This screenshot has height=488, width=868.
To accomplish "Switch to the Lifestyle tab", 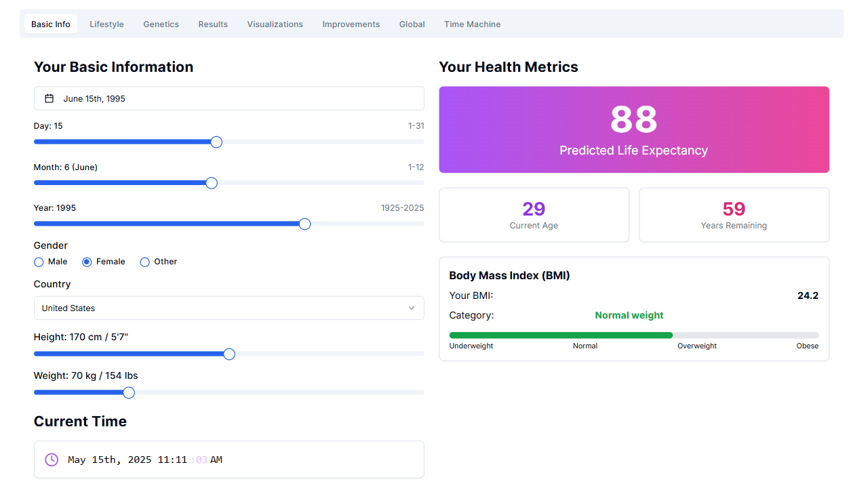I will click(106, 24).
